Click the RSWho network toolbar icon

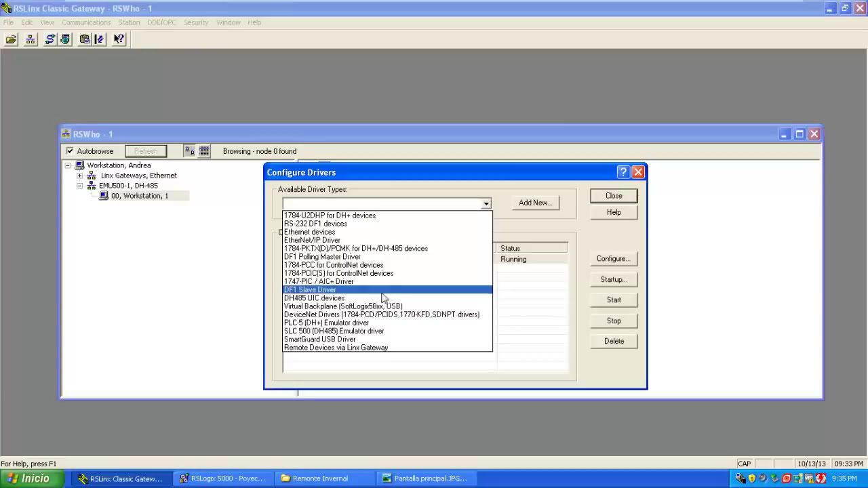point(31,39)
